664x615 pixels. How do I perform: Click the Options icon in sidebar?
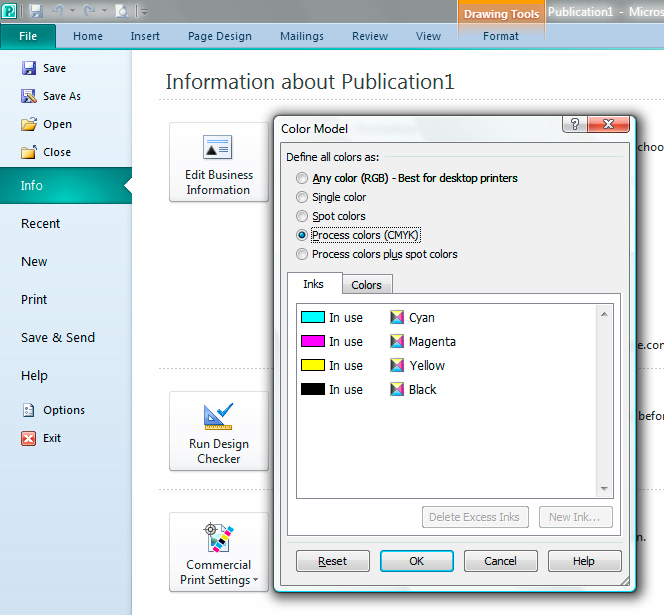click(28, 410)
